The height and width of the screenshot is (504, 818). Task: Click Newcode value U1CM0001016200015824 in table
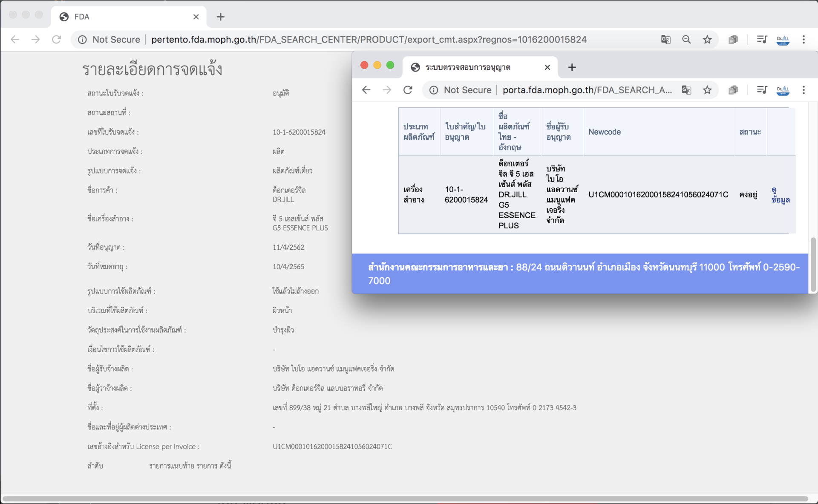[658, 195]
